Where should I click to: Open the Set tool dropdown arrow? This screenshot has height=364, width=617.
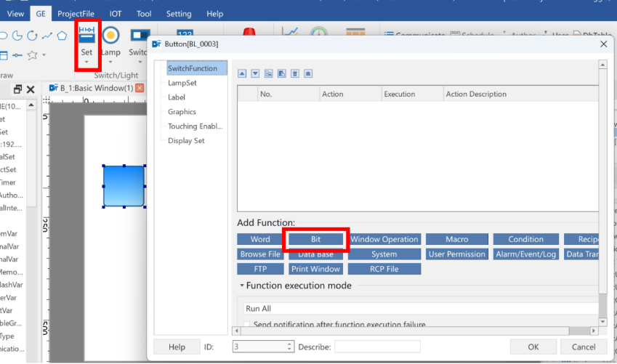86,62
